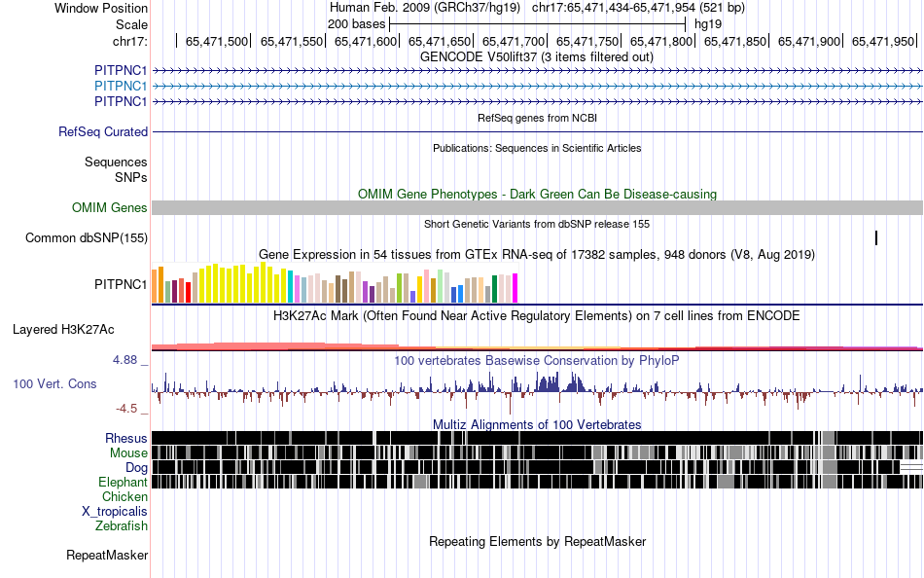This screenshot has width=924, height=578.
Task: Open Multiz Alignments of 100 Vertebrates title
Action: click(x=537, y=424)
